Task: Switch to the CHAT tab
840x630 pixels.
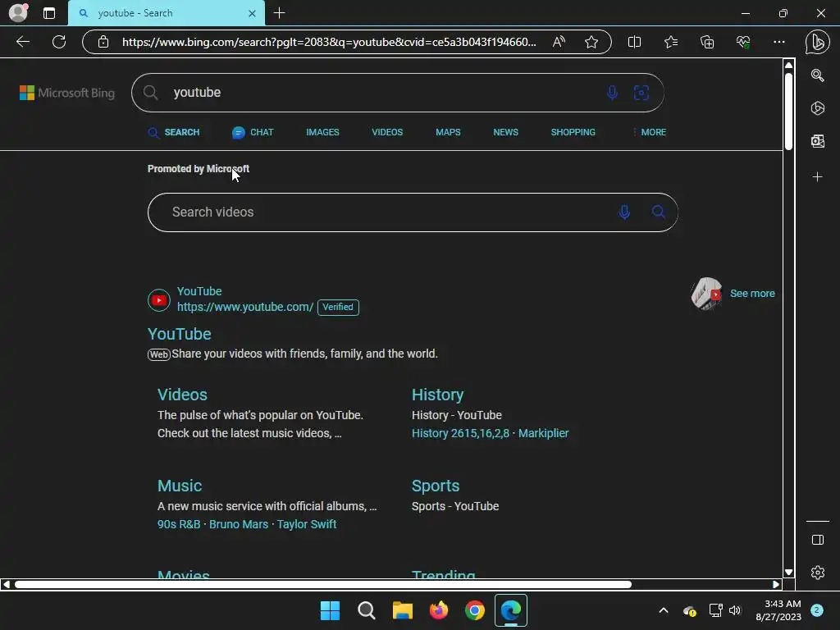Action: [253, 132]
